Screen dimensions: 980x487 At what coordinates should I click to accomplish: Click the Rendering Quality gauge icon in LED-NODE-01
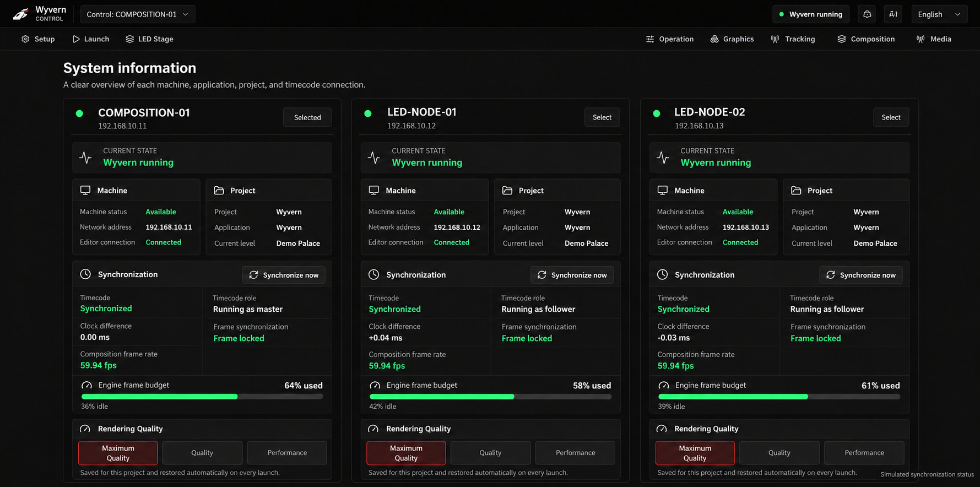point(373,429)
